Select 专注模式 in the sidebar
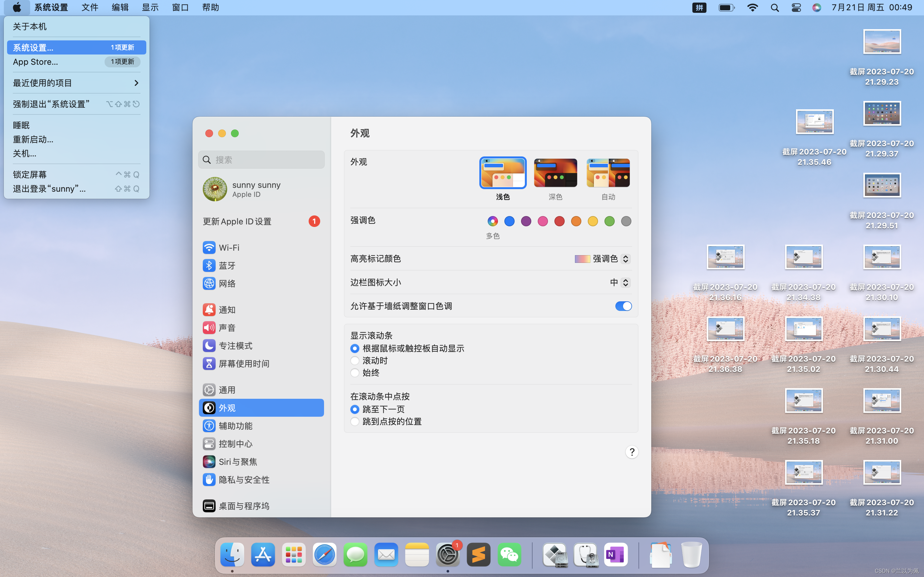This screenshot has width=924, height=577. [x=235, y=346]
